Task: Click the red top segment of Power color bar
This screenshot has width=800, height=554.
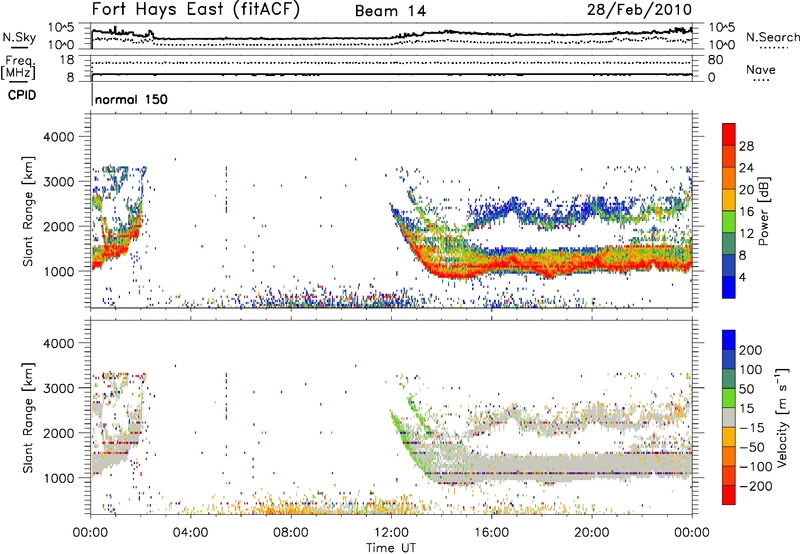Action: pyautogui.click(x=729, y=134)
